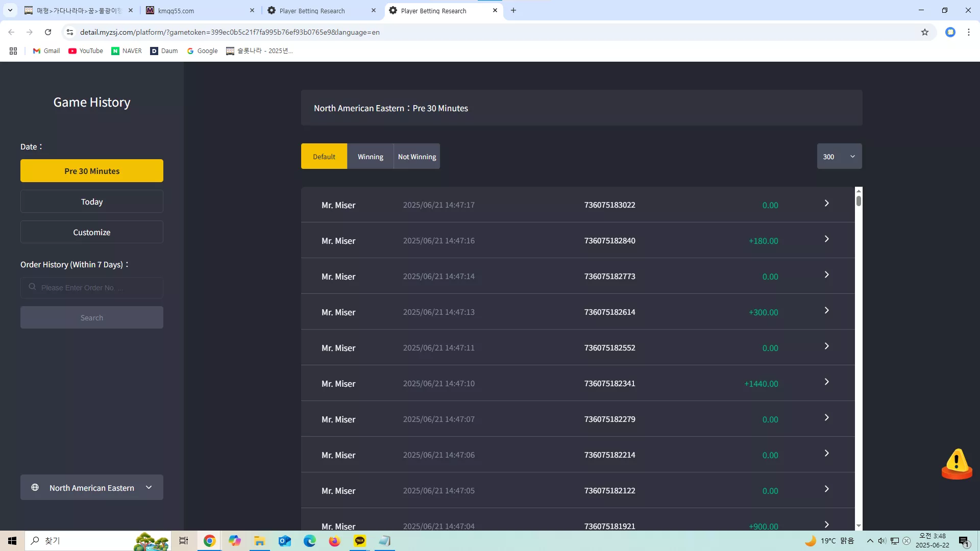The height and width of the screenshot is (551, 980).
Task: Open the taskbar weather widget showing 19°C
Action: tap(829, 541)
